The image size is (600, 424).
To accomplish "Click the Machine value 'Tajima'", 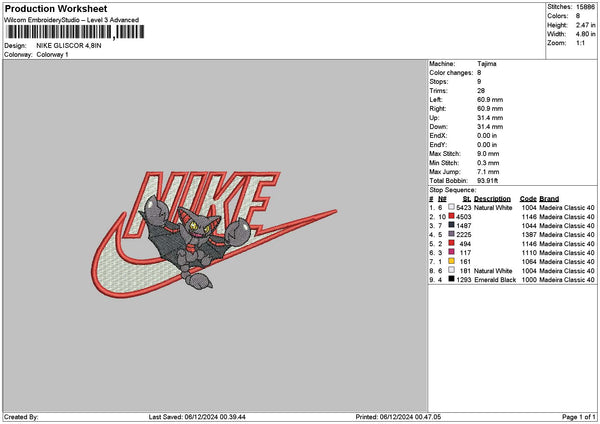I will [x=487, y=64].
